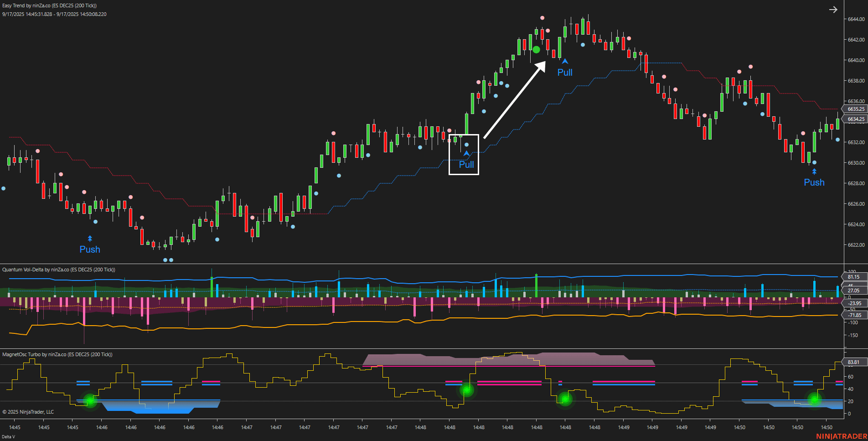Click the 9/17/2025 date range text

[x=54, y=14]
